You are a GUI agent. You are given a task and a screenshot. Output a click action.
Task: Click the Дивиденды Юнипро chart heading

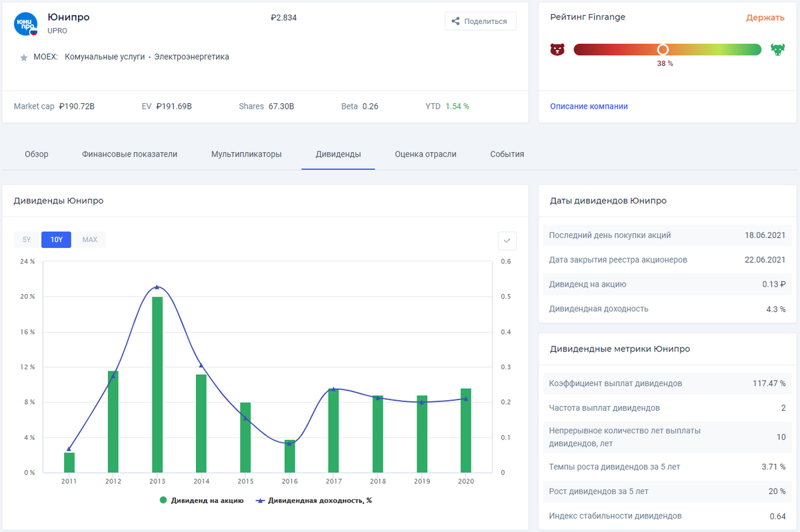(59, 201)
